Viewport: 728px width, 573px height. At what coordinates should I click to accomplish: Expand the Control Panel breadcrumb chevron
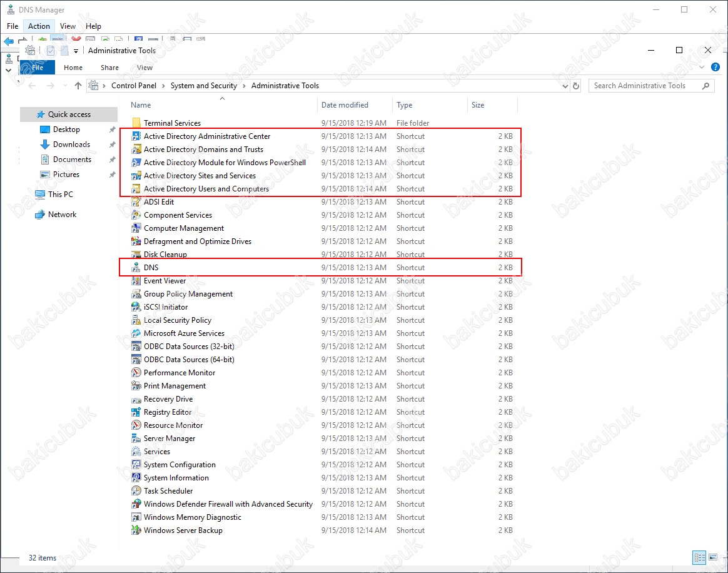pos(163,86)
